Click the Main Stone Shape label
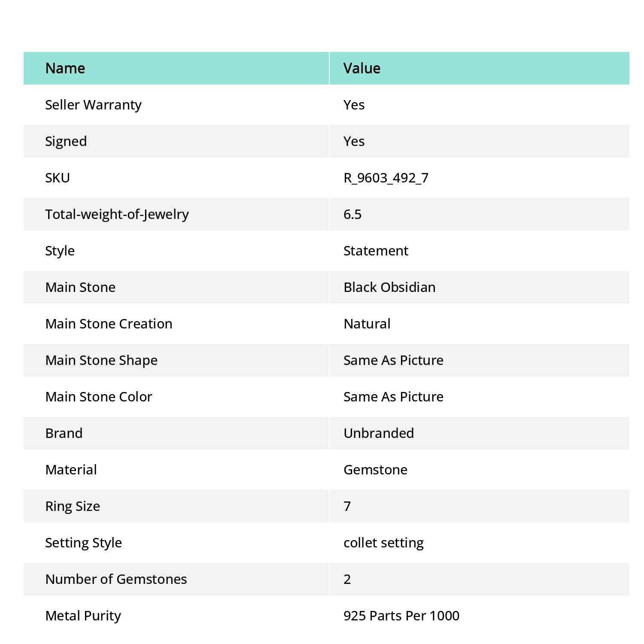 [102, 360]
